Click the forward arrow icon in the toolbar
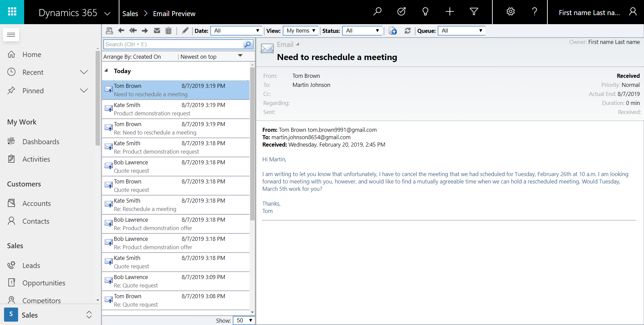Screen dimensions: 644x325 (145, 31)
